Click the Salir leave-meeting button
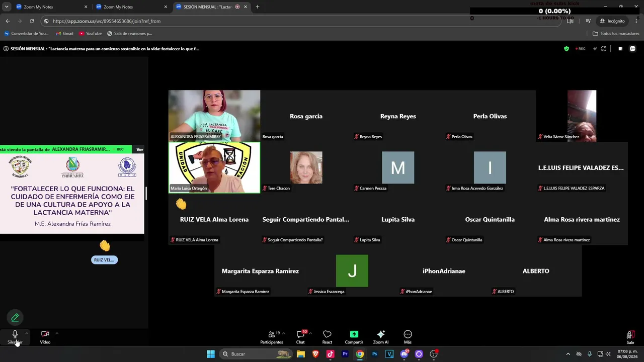 [630, 337]
